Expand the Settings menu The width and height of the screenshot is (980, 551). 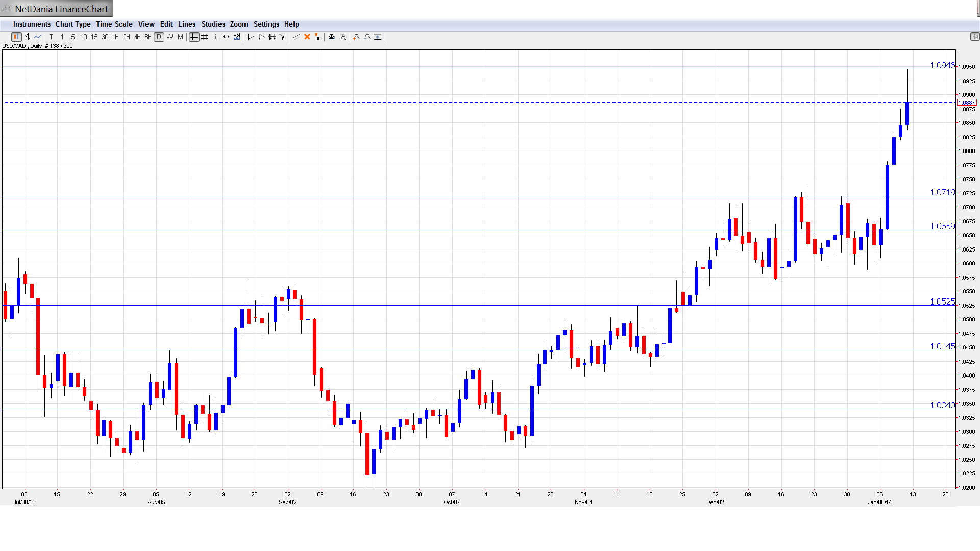click(x=266, y=24)
